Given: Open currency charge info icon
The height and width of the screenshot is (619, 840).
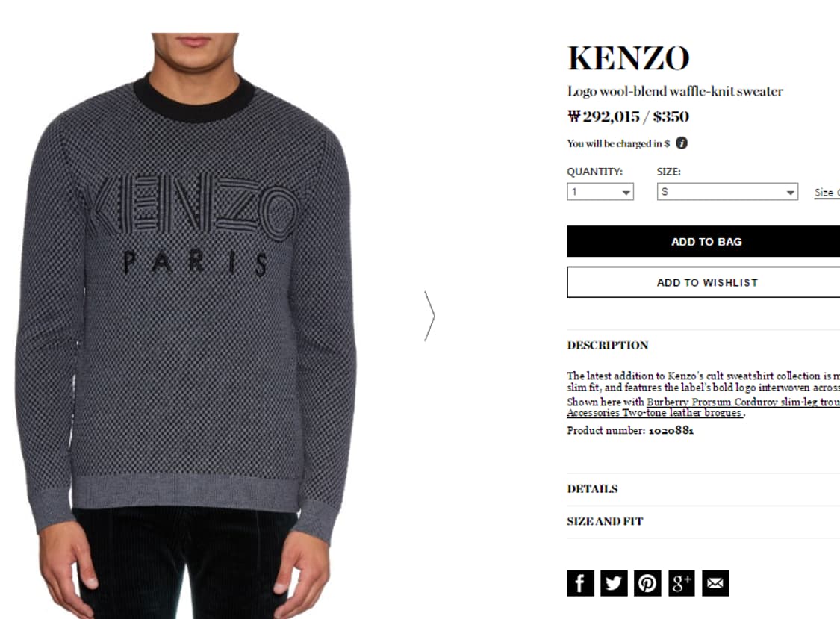Looking at the screenshot, I should pos(682,143).
